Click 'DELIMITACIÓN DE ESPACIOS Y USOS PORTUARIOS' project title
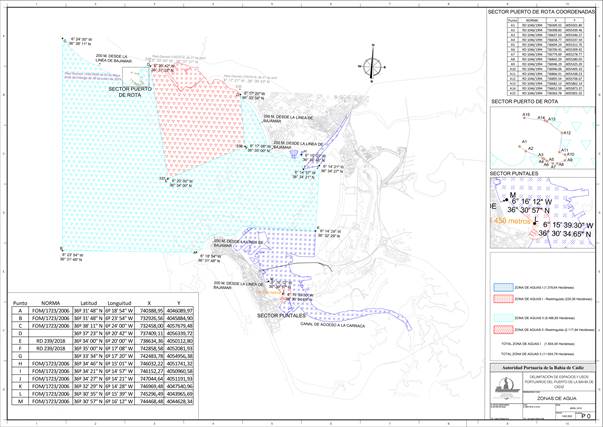The height and width of the screenshot is (427, 603). 558,381
